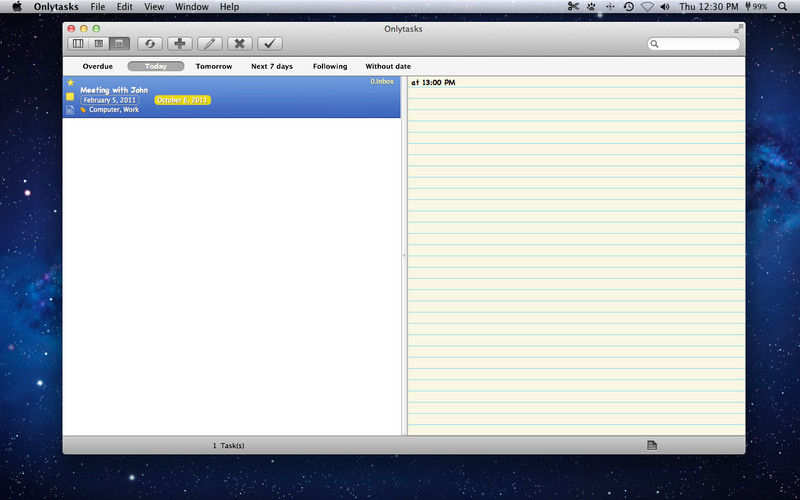Click the battery 99% indicator
The image size is (800, 500).
756,7
